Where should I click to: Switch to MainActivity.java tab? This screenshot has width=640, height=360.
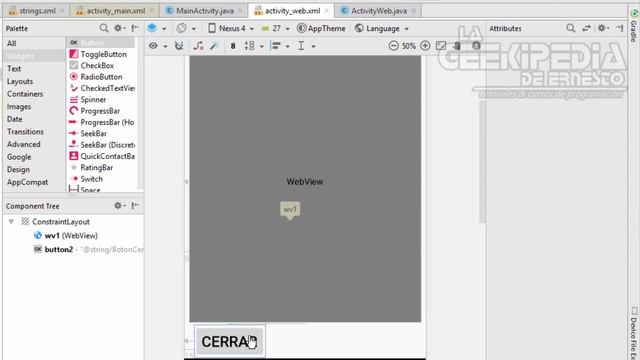(x=204, y=11)
